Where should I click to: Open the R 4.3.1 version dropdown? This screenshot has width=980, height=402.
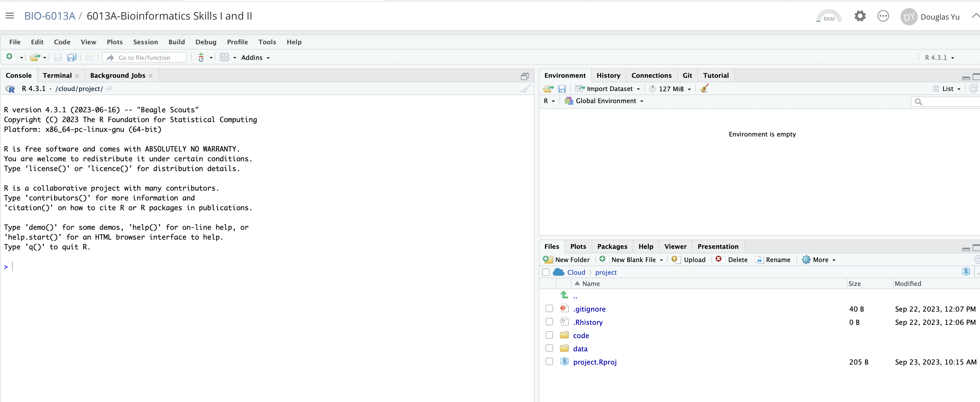click(939, 57)
